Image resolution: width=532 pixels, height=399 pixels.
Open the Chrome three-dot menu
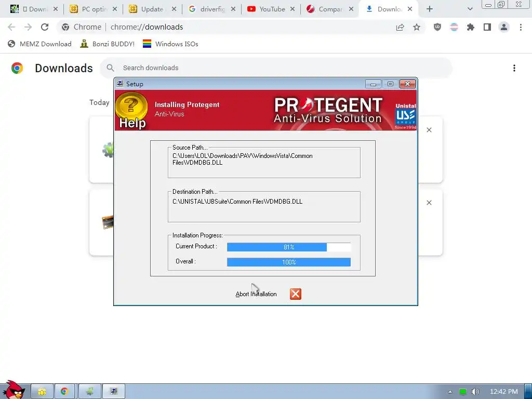pyautogui.click(x=521, y=27)
